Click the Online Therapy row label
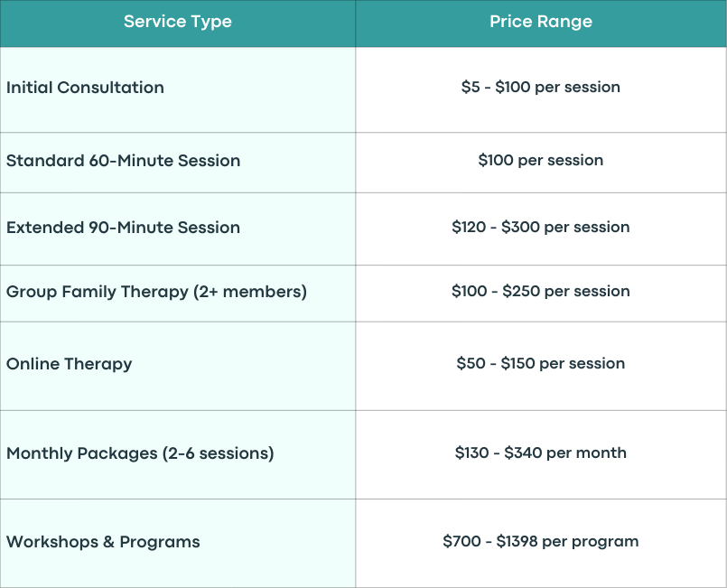 [x=69, y=364]
